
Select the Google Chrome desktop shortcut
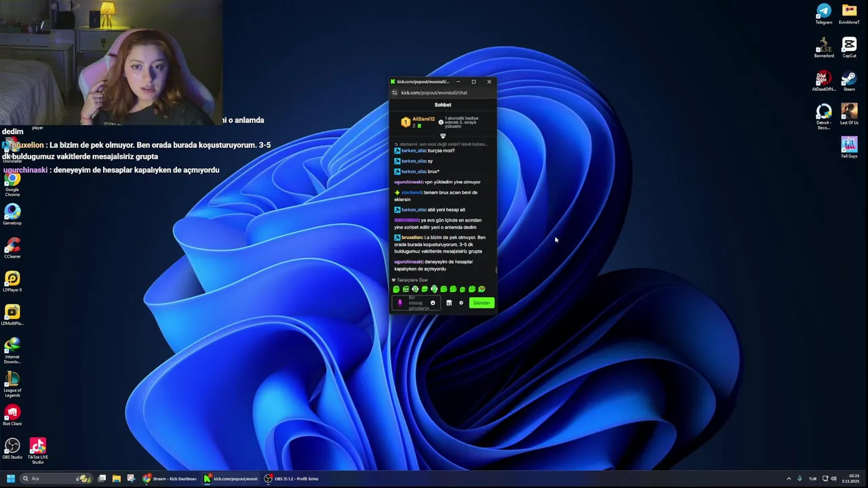click(x=12, y=184)
